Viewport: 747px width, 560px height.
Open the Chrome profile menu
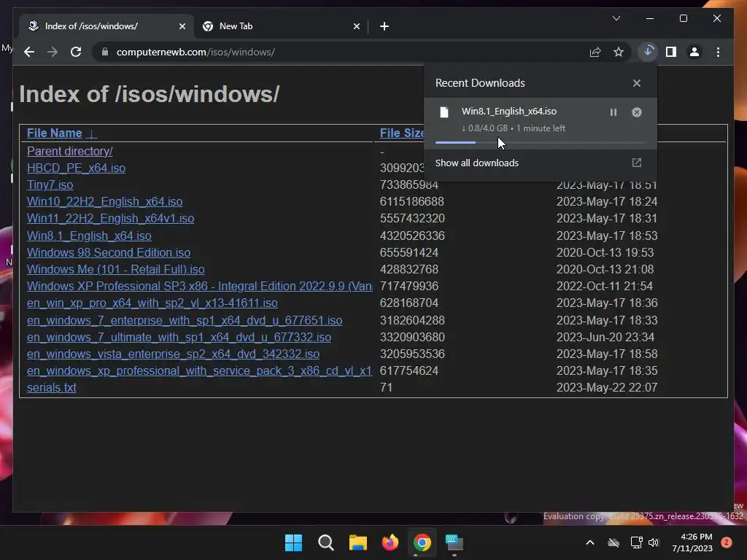coord(694,52)
